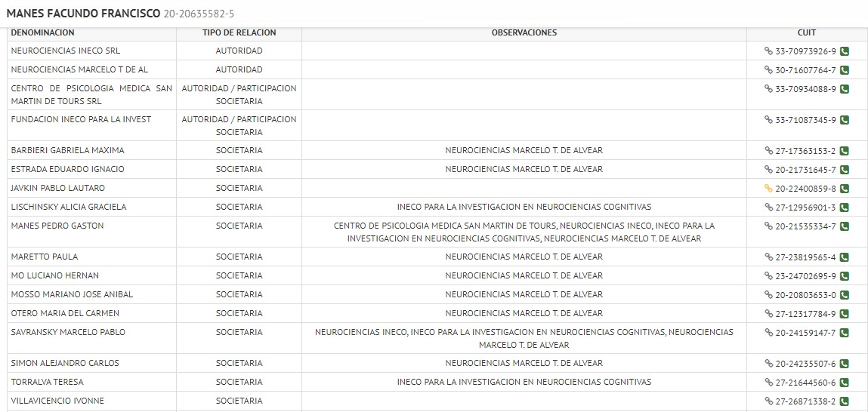
Task: Click the phone icon for JAVKIN PABLO LAUTARO
Action: point(844,189)
